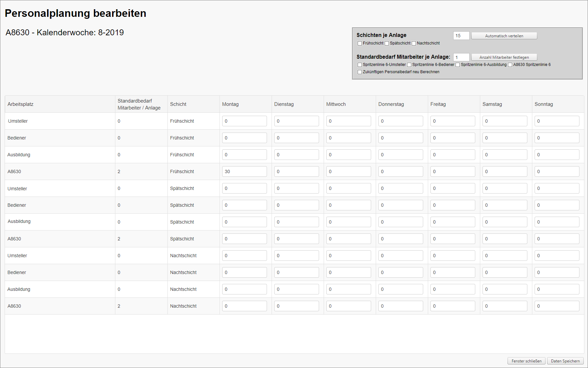Click Sonntag field in A8630 Nachtschicht row
This screenshot has width=588, height=368.
(557, 306)
